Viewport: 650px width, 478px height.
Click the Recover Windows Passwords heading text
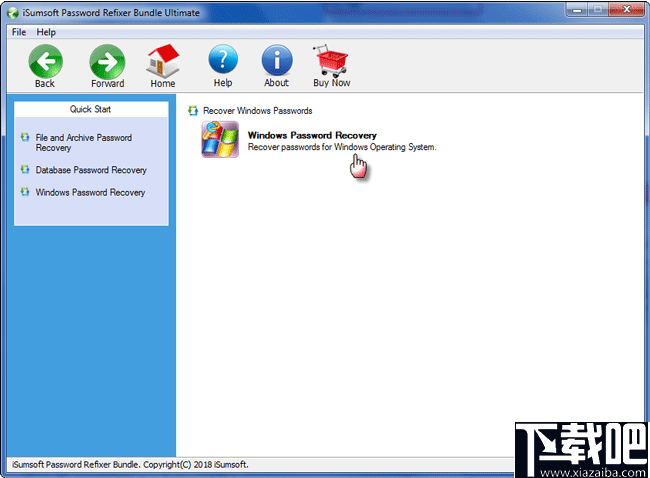(257, 111)
